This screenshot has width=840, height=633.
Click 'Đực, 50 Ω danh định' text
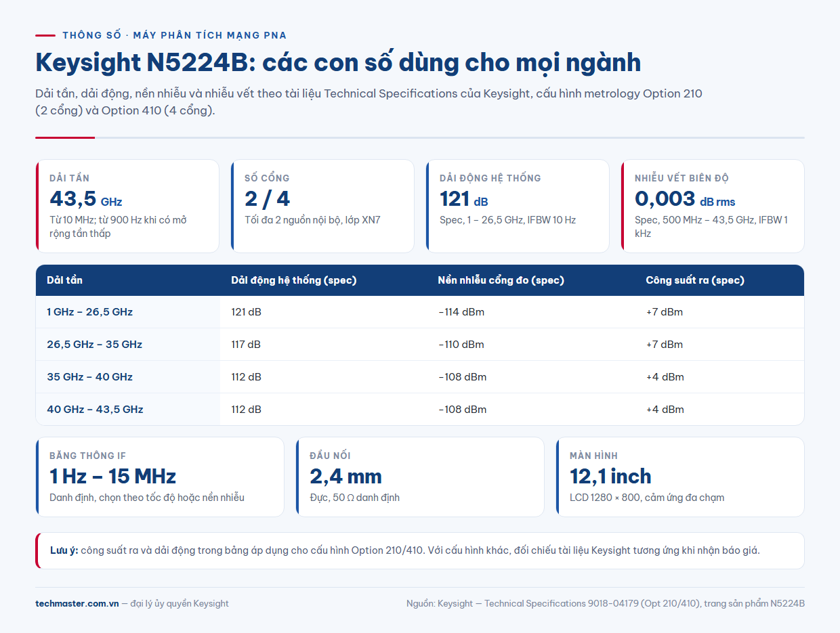coord(354,498)
